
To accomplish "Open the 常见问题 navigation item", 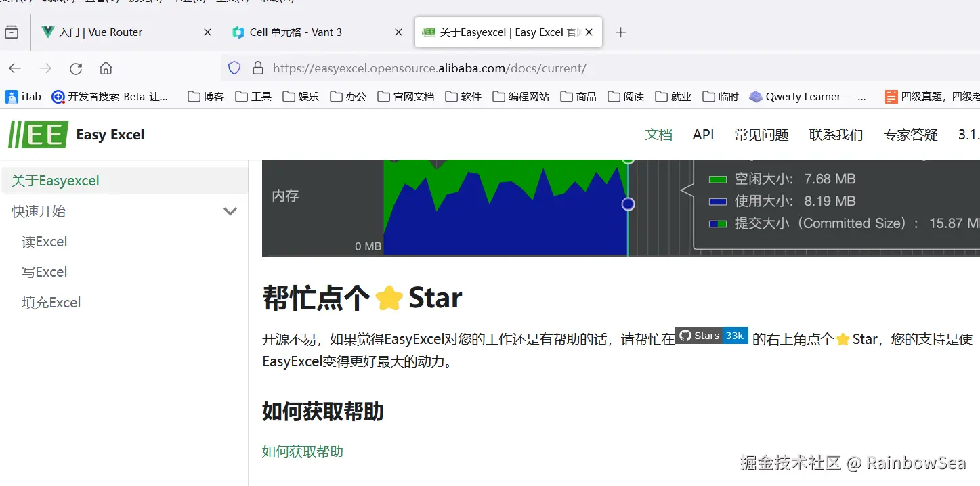I will pyautogui.click(x=761, y=135).
